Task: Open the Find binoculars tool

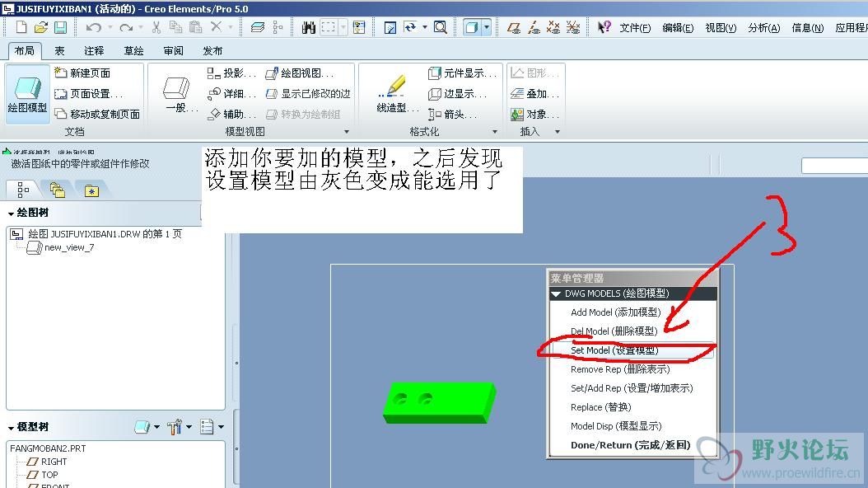Action: (x=309, y=26)
